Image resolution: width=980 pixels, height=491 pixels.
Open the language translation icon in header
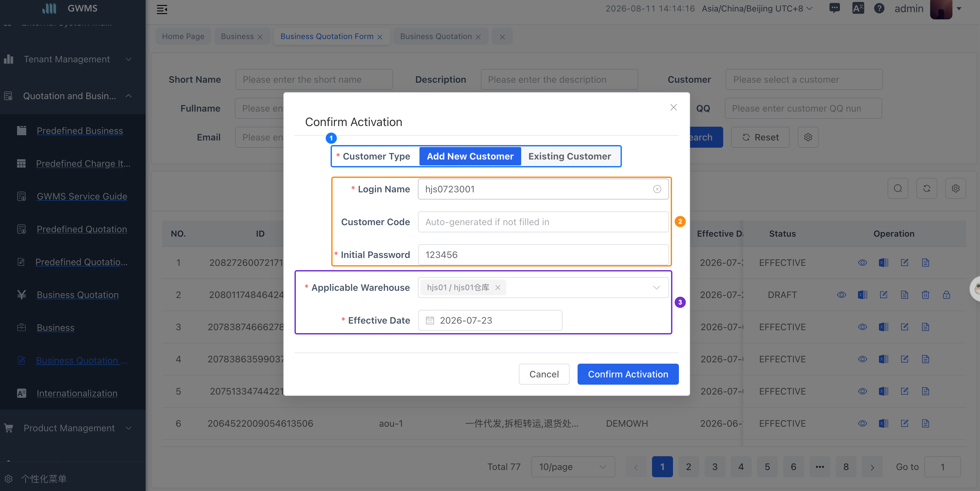858,8
